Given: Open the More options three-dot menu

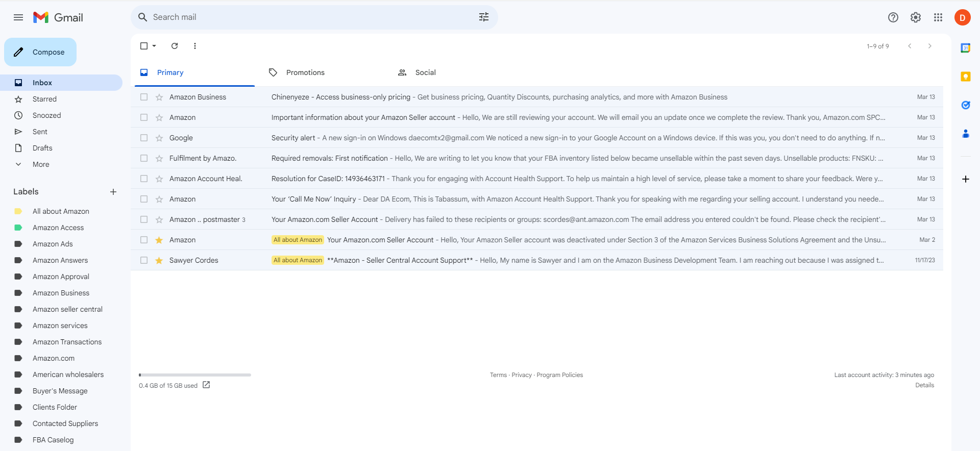Looking at the screenshot, I should pyautogui.click(x=195, y=46).
